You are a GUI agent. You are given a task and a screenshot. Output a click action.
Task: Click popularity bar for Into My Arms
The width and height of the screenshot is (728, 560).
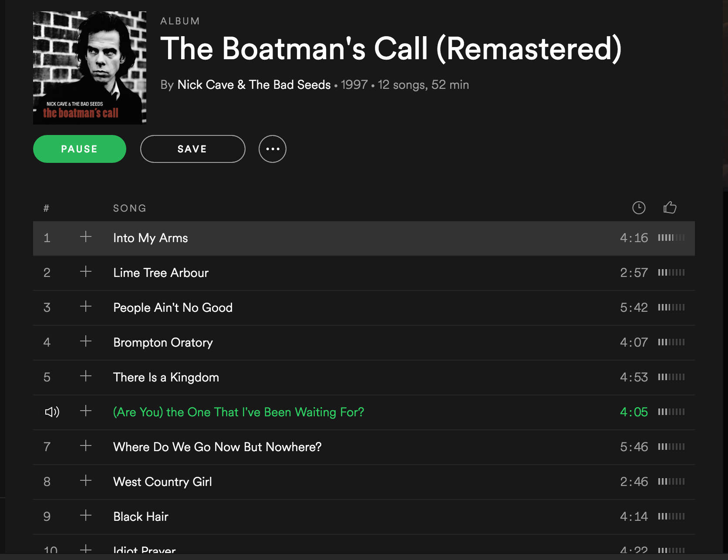click(x=671, y=238)
